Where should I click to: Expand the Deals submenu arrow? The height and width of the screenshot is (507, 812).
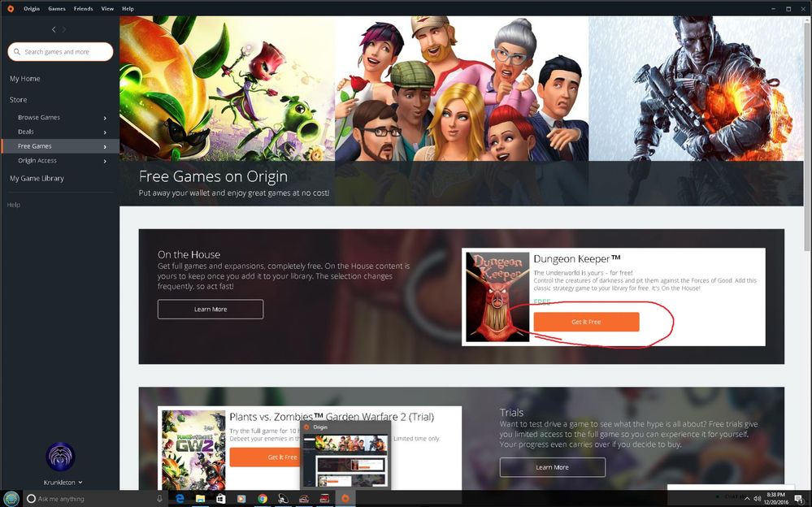click(x=105, y=132)
